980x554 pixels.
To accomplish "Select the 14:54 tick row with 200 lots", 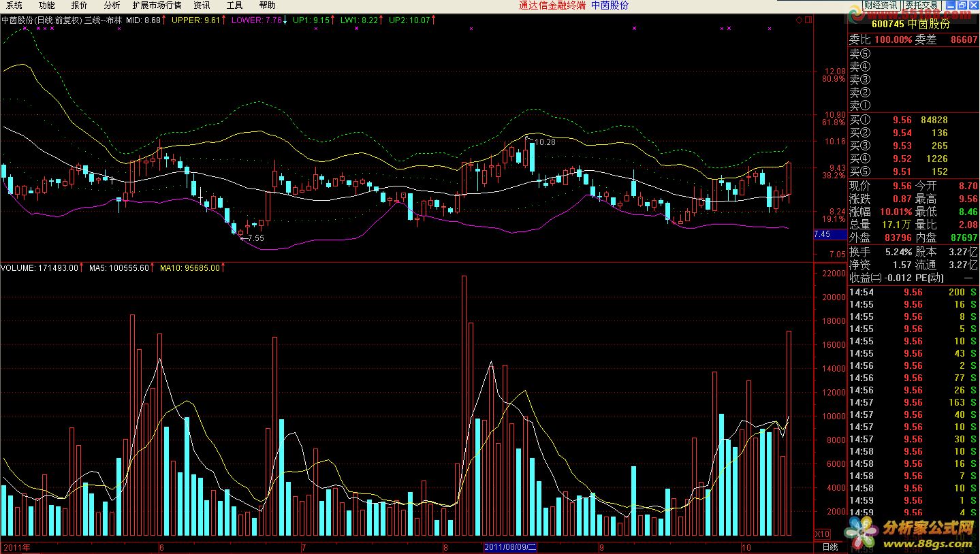I will click(x=913, y=292).
